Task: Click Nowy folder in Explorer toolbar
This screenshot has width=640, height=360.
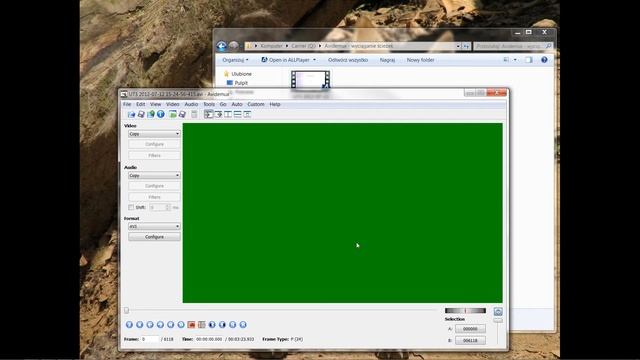Action: (x=420, y=60)
